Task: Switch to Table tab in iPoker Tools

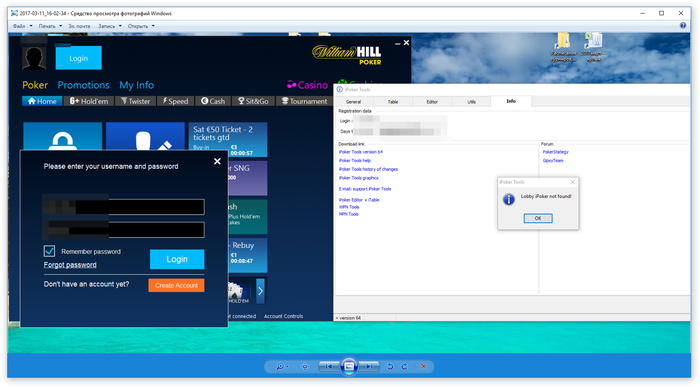Action: [393, 102]
